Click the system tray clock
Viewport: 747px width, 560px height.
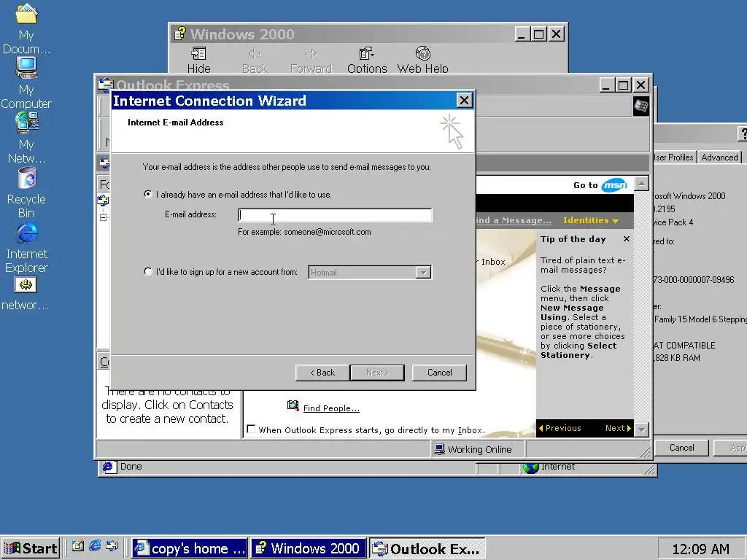700,549
